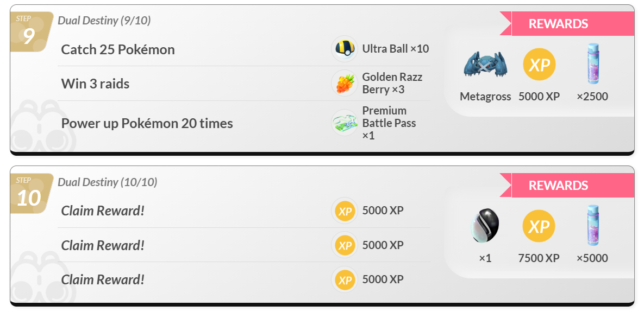Click the second Claim Reward! entry

[103, 245]
